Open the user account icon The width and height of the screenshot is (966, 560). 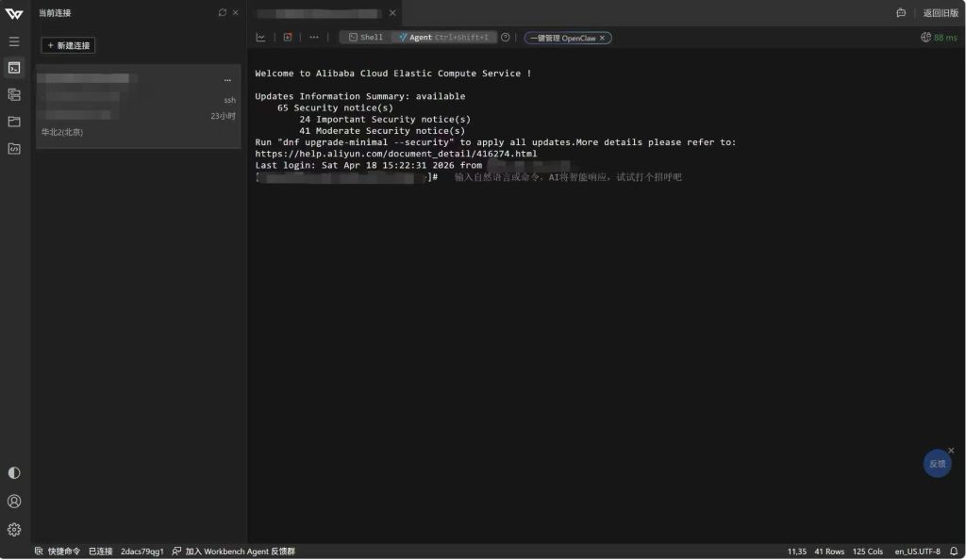click(13, 502)
